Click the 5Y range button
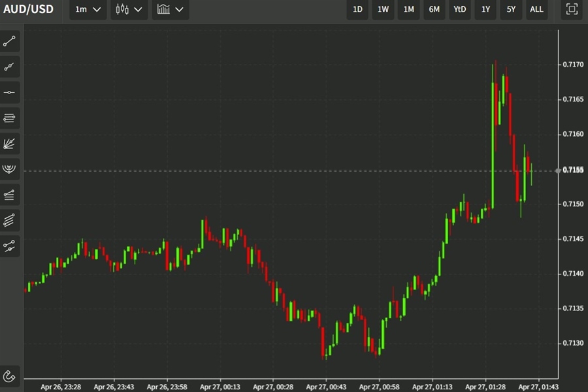588x392 pixels. [x=511, y=10]
